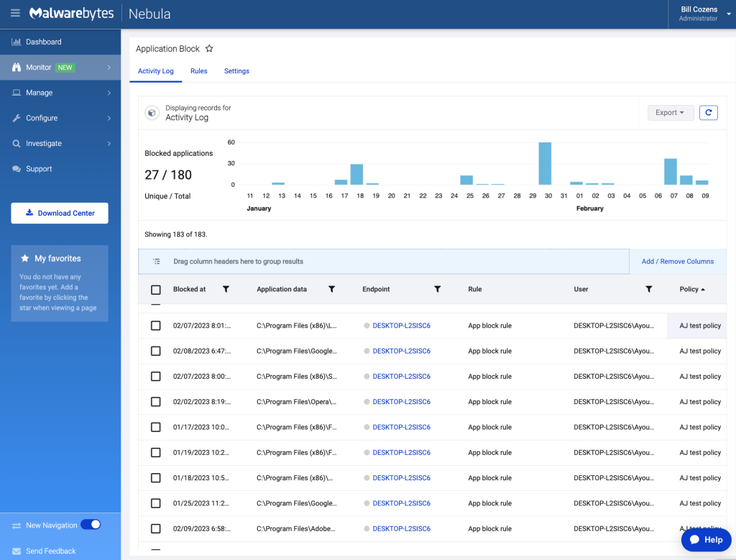Viewport: 736px width, 560px height.
Task: Click Send Feedback envelope icon
Action: tap(17, 551)
